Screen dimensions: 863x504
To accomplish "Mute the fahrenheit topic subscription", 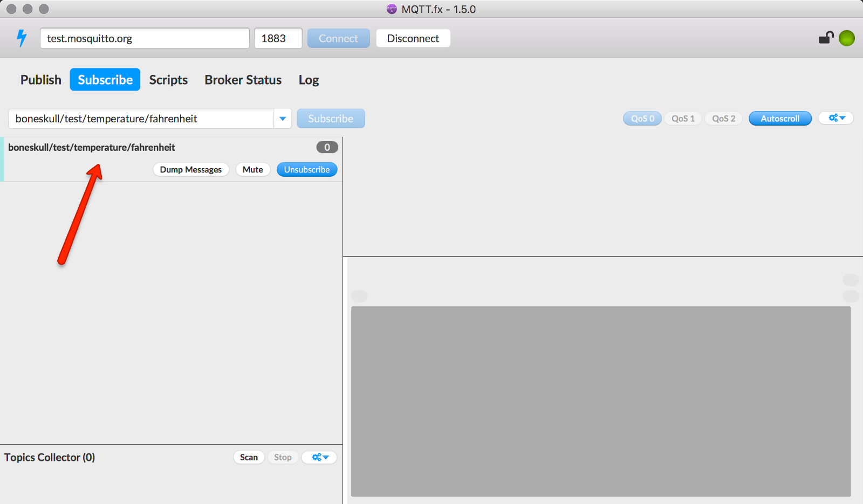I will [x=253, y=169].
